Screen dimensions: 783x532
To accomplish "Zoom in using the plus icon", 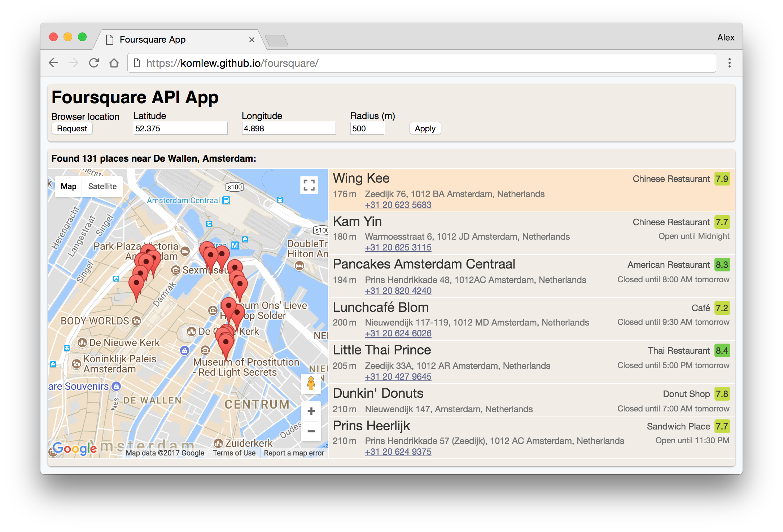I will (311, 411).
